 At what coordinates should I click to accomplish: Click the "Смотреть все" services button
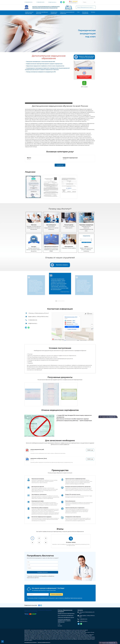click(60, 165)
